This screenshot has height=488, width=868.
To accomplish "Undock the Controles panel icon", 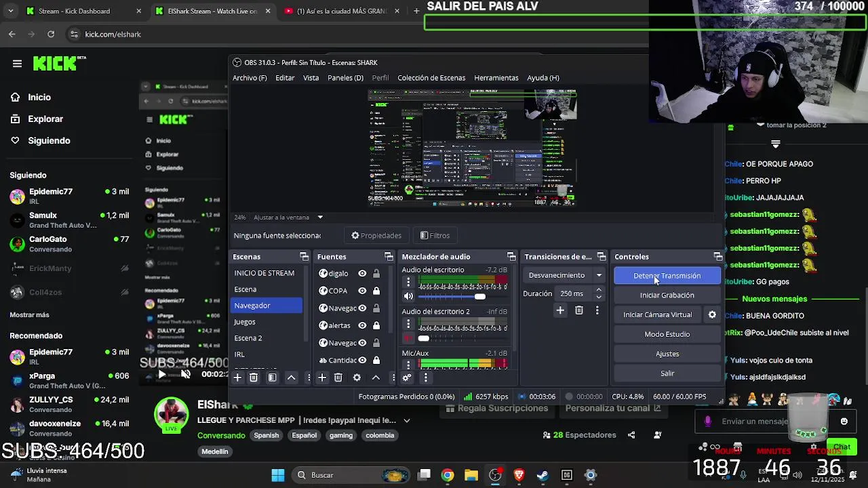I will pyautogui.click(x=717, y=256).
